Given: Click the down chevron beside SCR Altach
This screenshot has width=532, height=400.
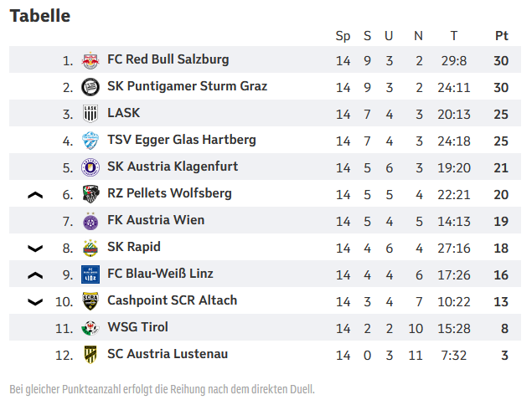Looking at the screenshot, I should pos(35,302).
